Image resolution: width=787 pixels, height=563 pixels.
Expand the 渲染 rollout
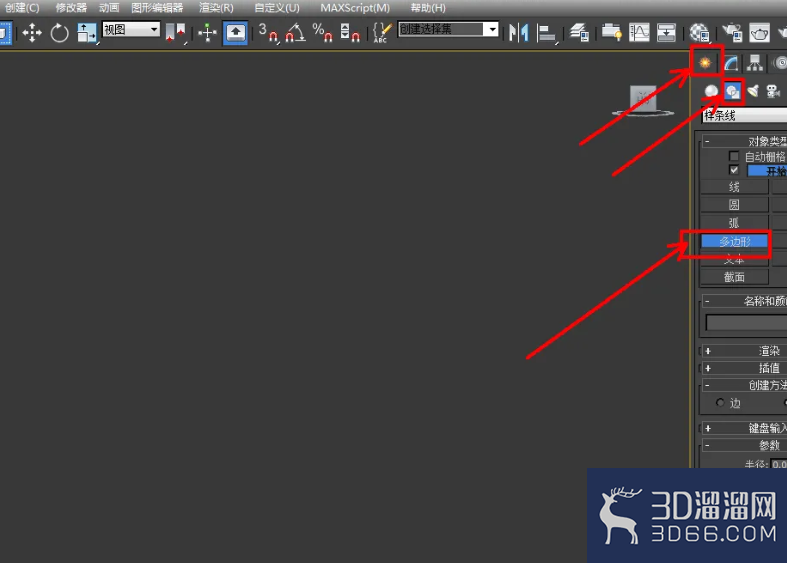(744, 351)
